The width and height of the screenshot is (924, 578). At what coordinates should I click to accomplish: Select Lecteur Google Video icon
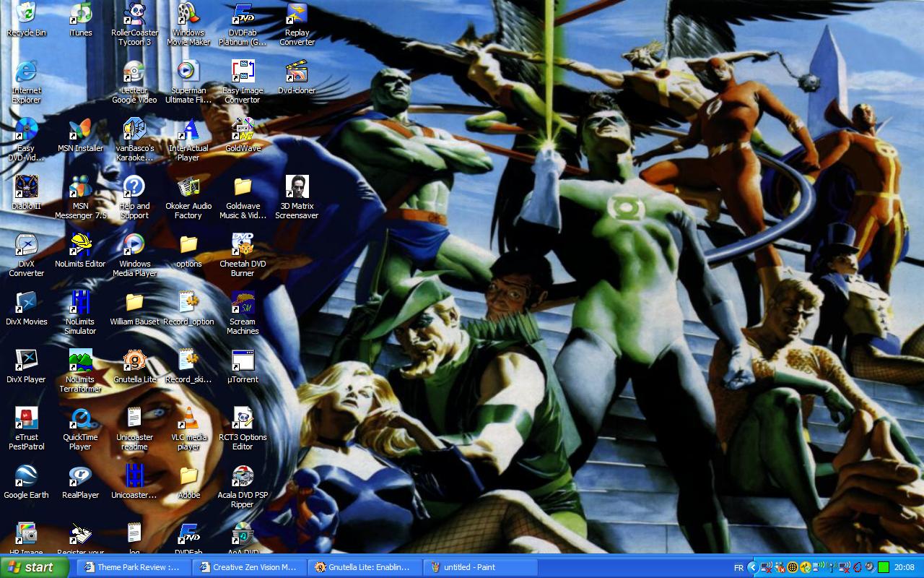point(134,82)
